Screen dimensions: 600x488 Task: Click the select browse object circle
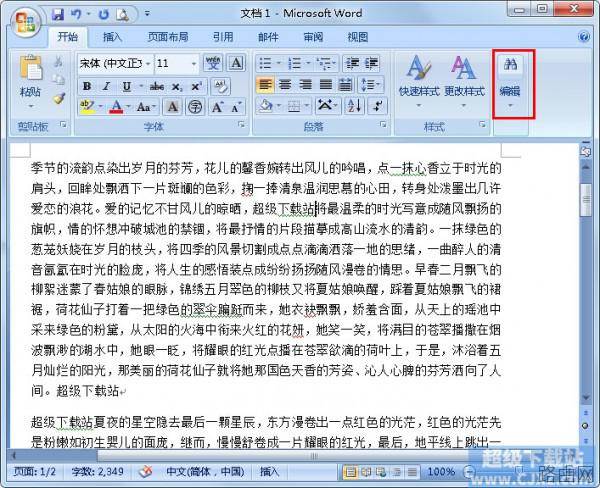(585, 426)
